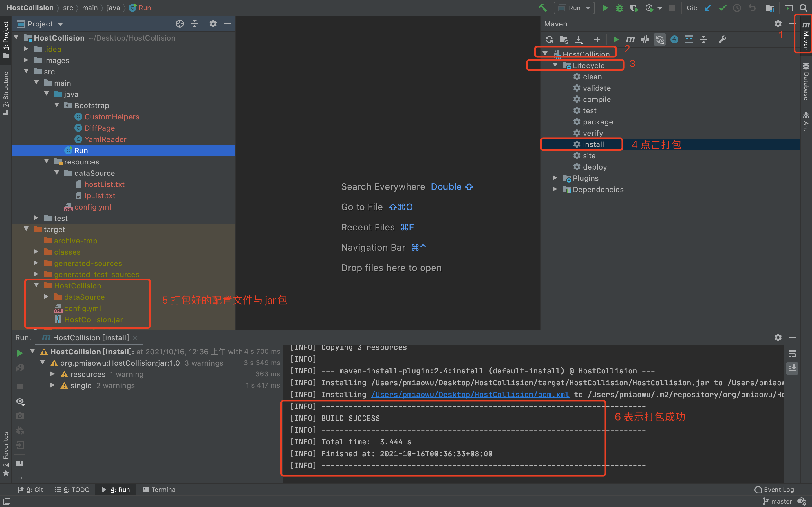This screenshot has height=507, width=812.
Task: Click the Reload All Maven Projects icon
Action: coord(549,39)
